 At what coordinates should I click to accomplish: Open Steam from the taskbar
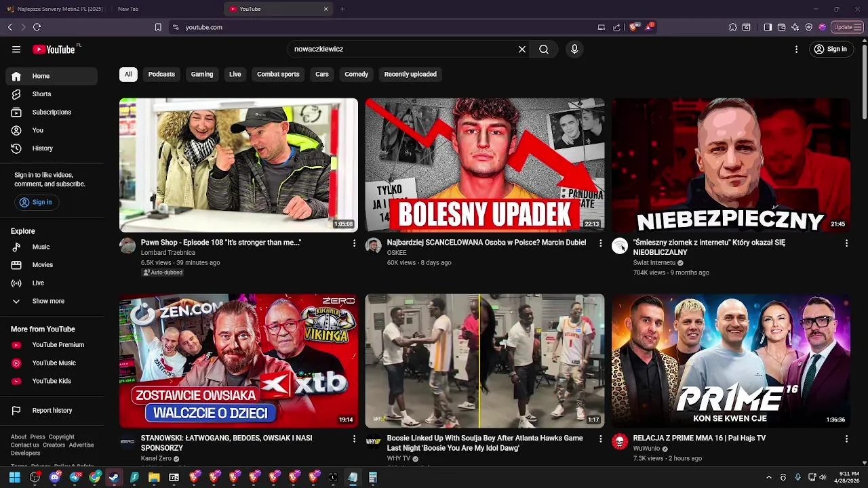coord(114,478)
